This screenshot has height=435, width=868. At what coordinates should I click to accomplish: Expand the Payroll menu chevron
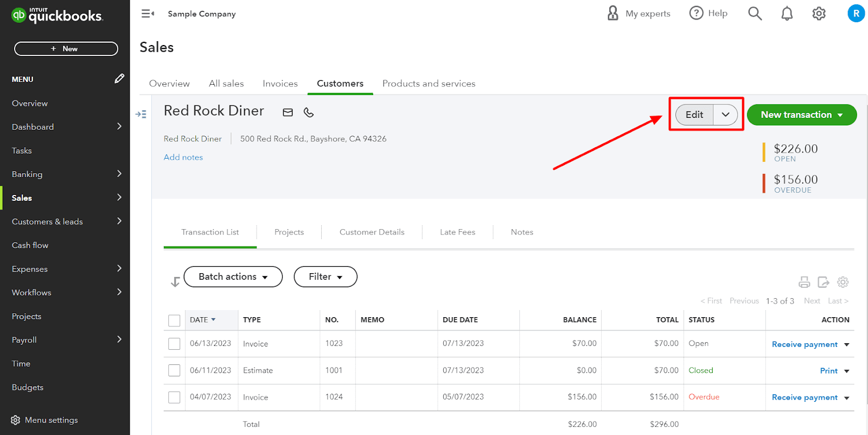tap(119, 339)
